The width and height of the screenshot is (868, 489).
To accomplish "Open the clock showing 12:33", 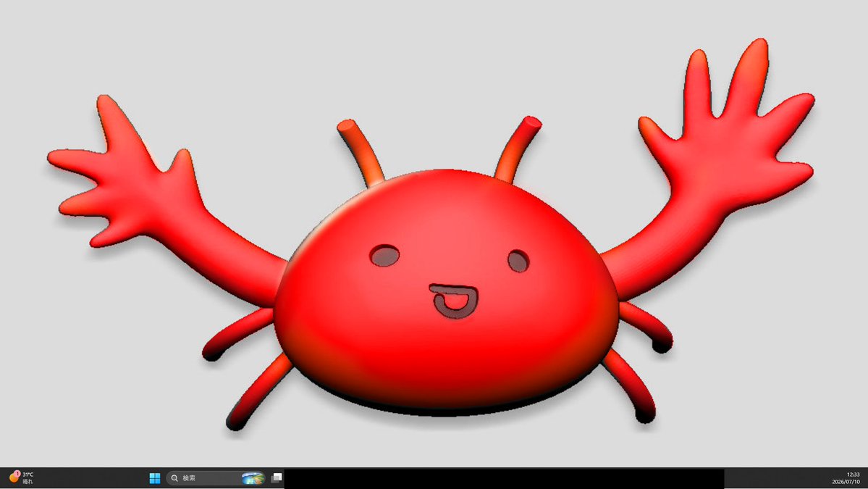I will coord(846,478).
